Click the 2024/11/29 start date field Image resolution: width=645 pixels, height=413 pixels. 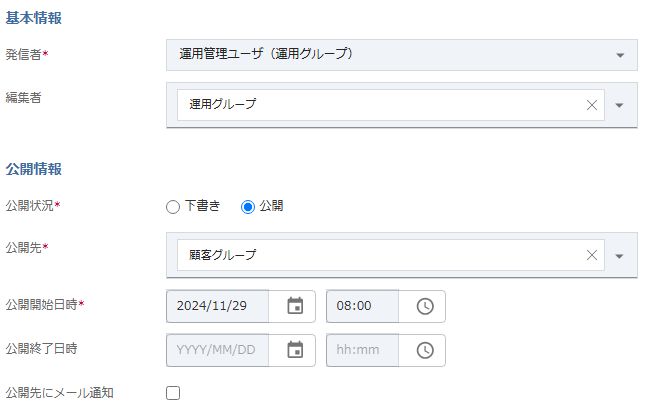coord(220,306)
